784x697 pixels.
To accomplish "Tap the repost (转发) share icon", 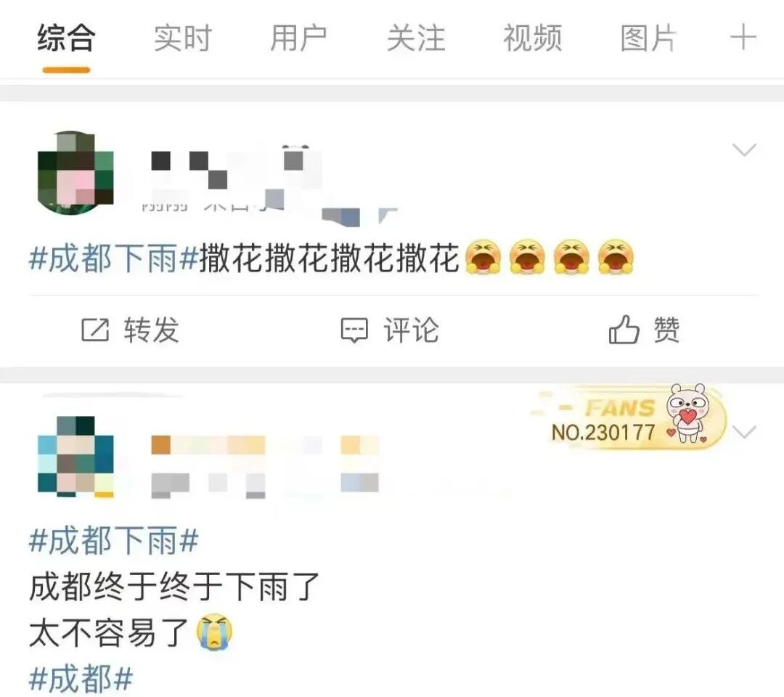I will point(95,330).
